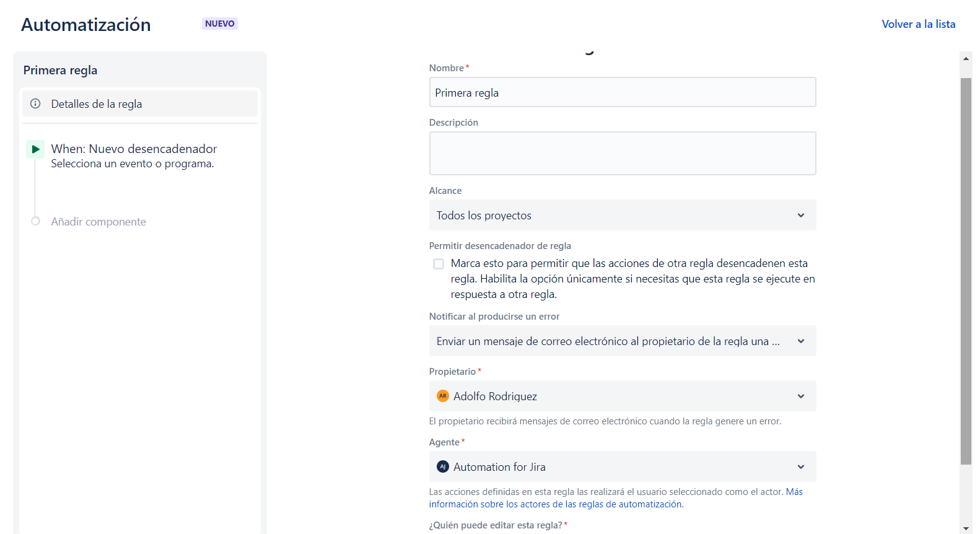The height and width of the screenshot is (534, 980).
Task: Click into the Descripción text area
Action: point(622,153)
